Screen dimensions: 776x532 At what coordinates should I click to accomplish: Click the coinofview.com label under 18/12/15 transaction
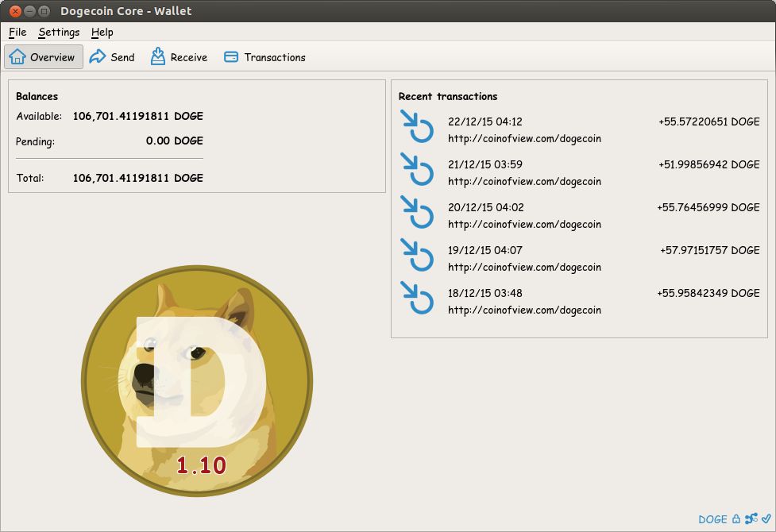[524, 310]
